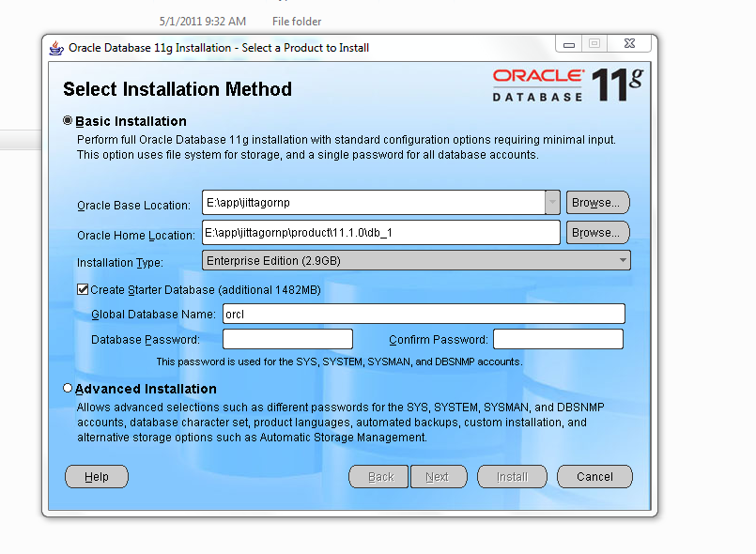Click the Confirm Password field

(x=558, y=338)
